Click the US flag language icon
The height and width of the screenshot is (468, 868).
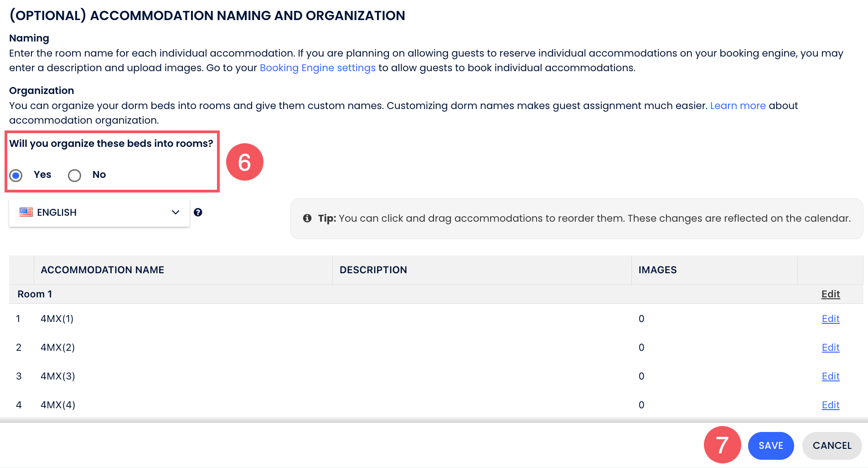[x=26, y=212]
